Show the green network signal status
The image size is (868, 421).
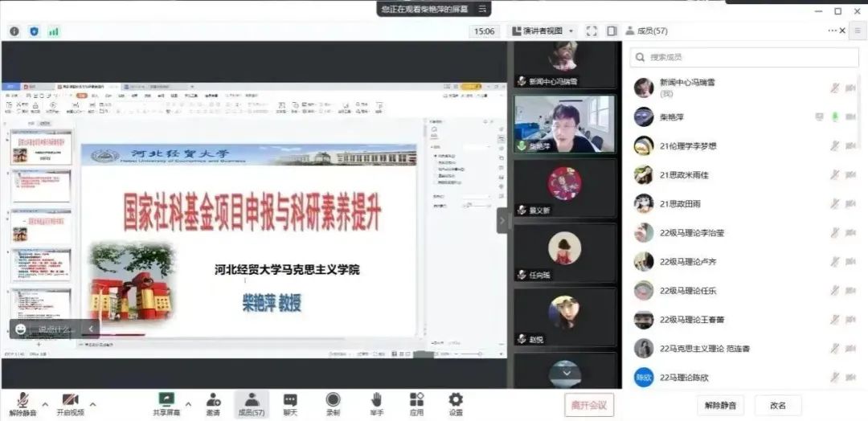coord(54,31)
